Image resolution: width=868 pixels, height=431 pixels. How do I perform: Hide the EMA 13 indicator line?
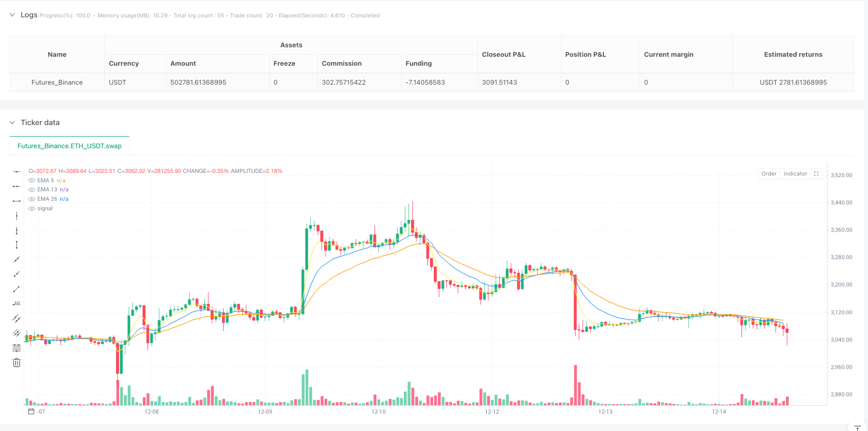(x=32, y=190)
